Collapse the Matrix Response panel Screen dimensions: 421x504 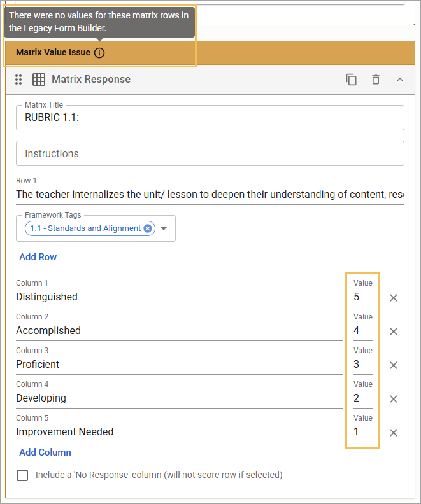400,80
